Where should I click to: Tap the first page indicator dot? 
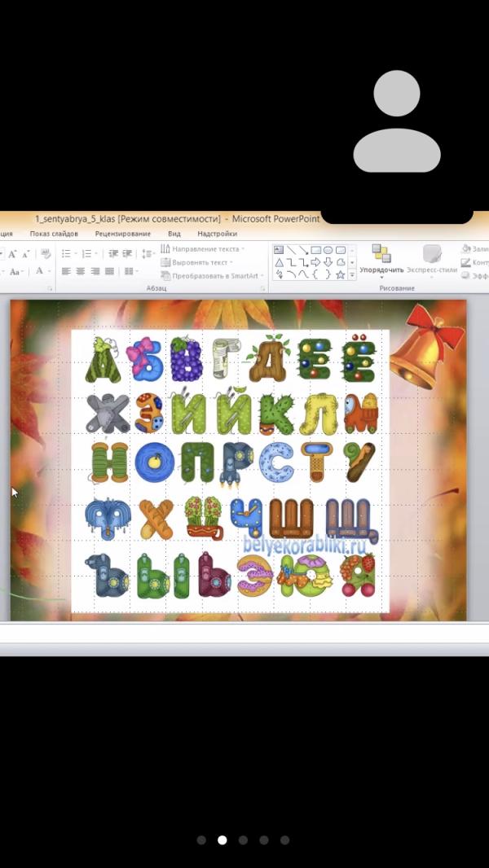click(x=201, y=840)
